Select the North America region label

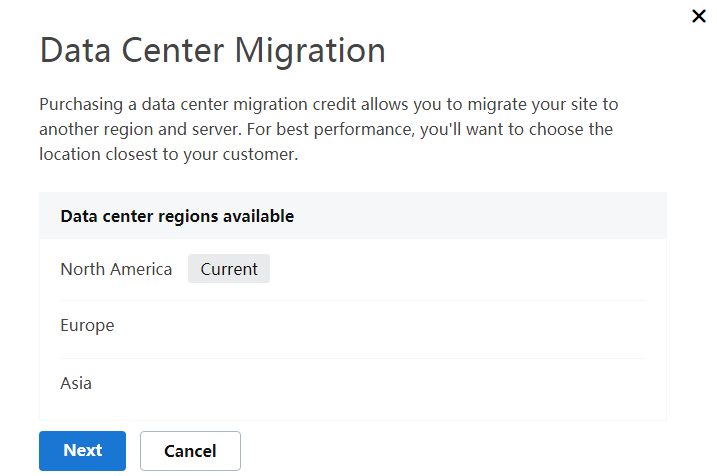[116, 269]
